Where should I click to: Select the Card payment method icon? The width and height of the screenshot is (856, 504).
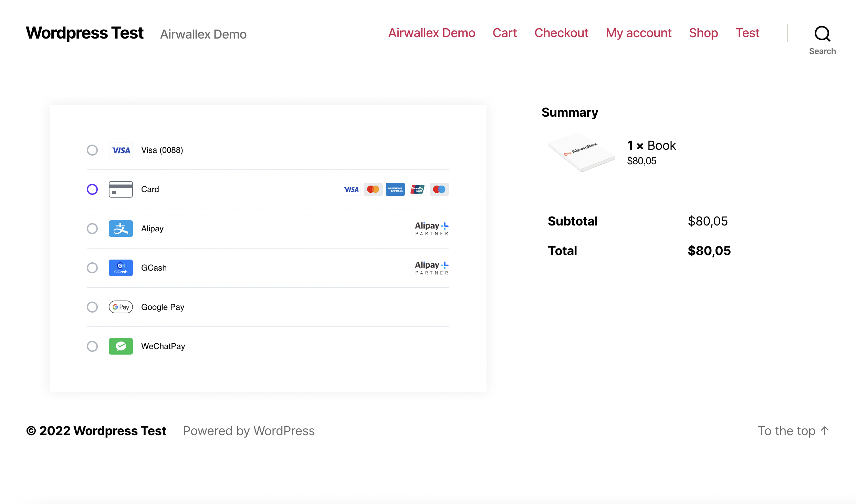click(120, 189)
